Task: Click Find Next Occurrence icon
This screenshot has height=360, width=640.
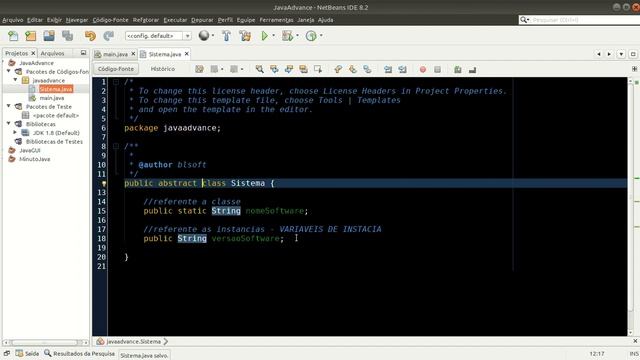Action: pyautogui.click(x=289, y=69)
